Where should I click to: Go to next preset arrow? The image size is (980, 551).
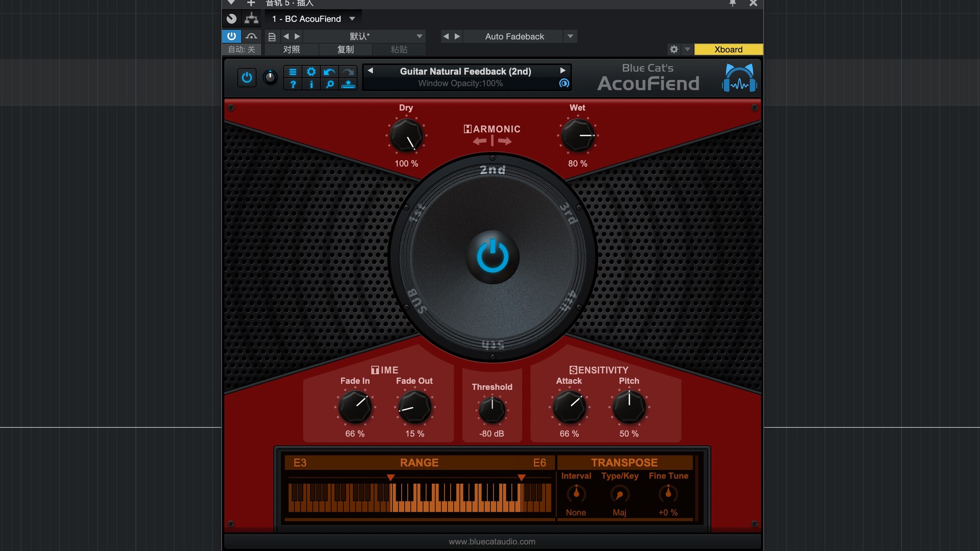coord(562,71)
